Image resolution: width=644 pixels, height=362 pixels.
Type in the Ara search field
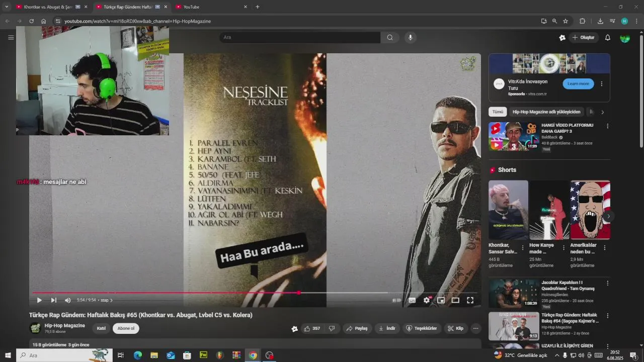(299, 37)
